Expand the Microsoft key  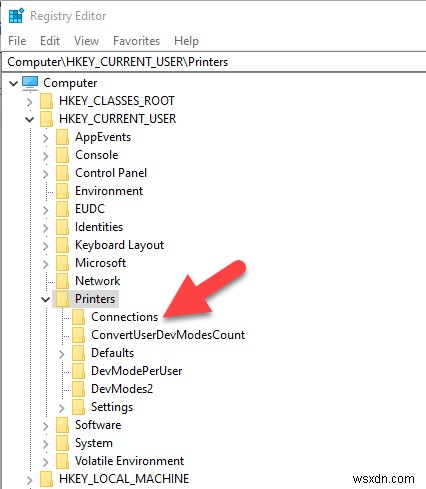pos(46,264)
